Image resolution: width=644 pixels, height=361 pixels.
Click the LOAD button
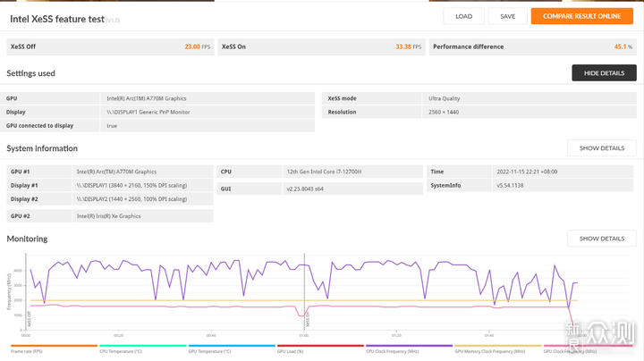click(463, 16)
